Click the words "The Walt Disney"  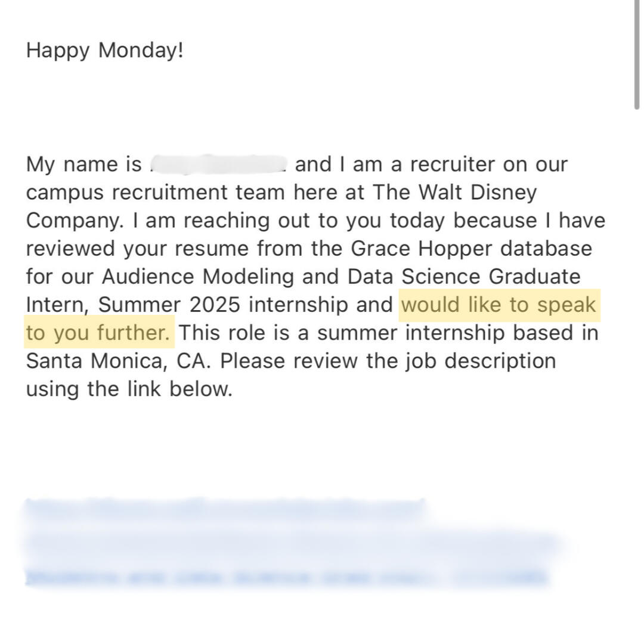click(x=454, y=192)
